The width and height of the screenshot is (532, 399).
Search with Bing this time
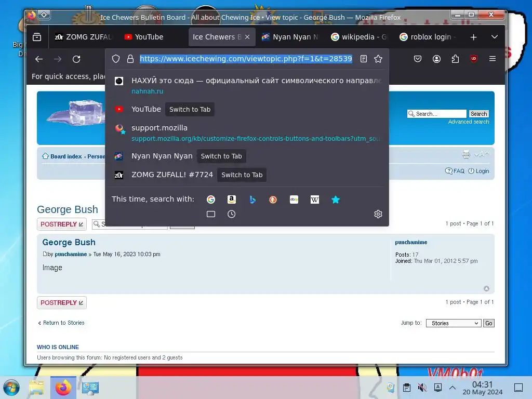(x=252, y=199)
